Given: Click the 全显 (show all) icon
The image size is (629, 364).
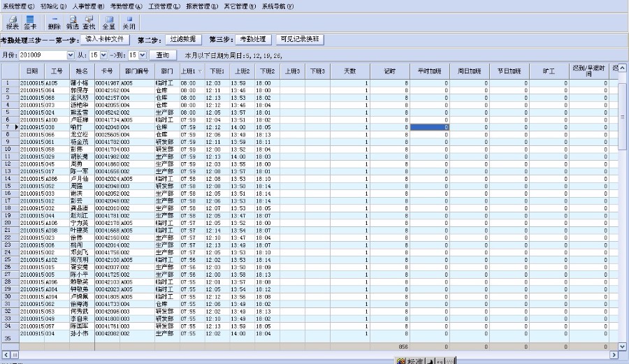Looking at the screenshot, I should pos(109,22).
